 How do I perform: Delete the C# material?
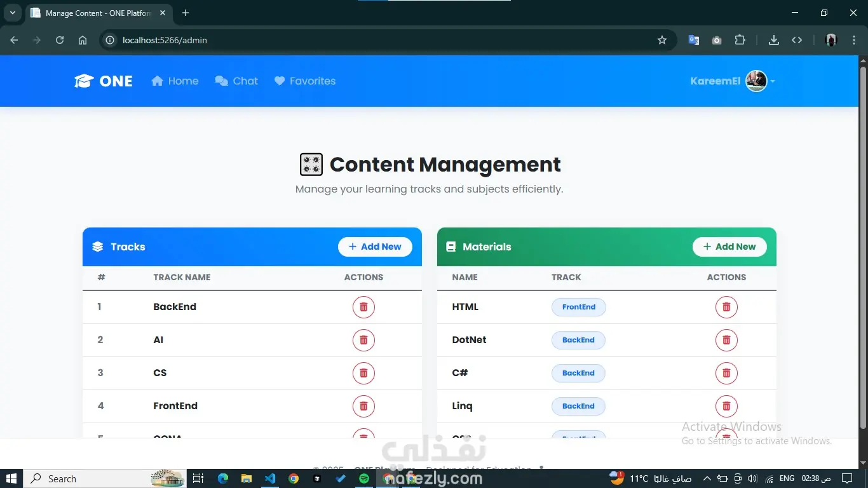(726, 373)
